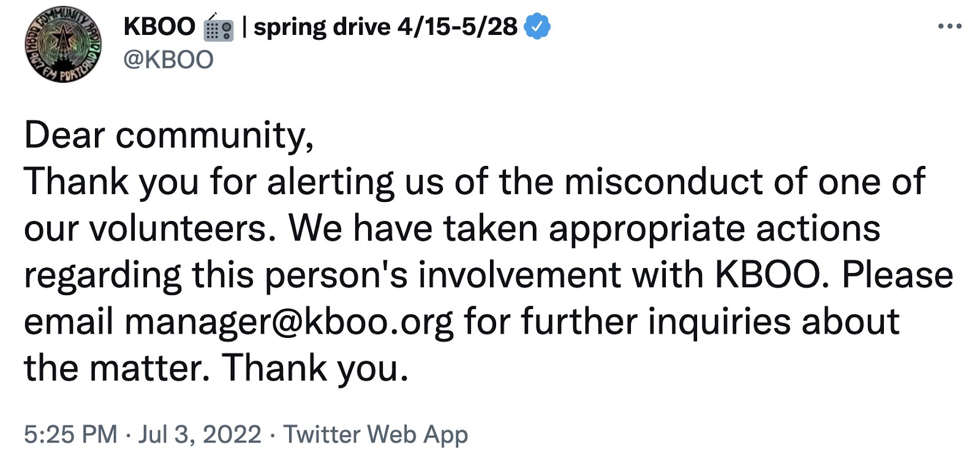This screenshot has height=475, width=980.
Task: Click the word involvement in the tweet
Action: coord(519,275)
